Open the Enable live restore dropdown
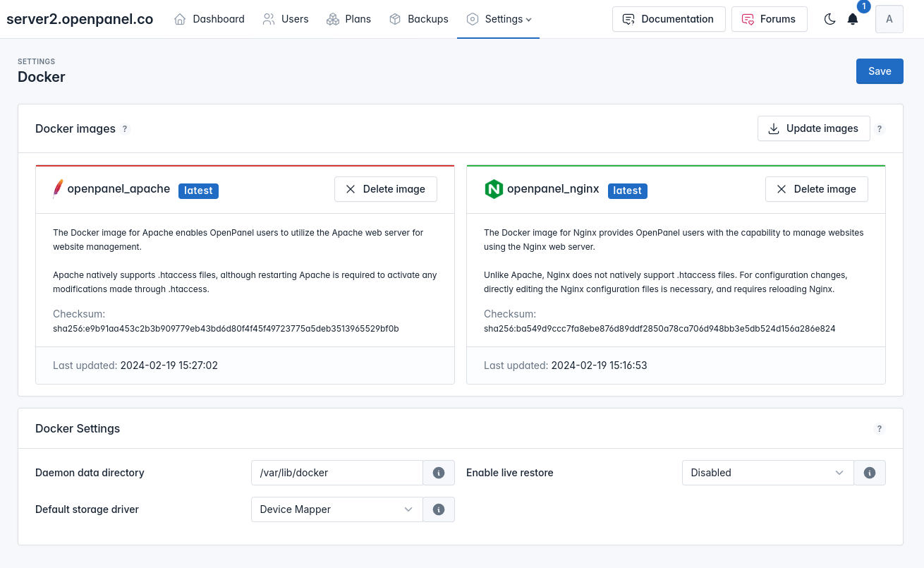This screenshot has width=924, height=568. coord(767,473)
